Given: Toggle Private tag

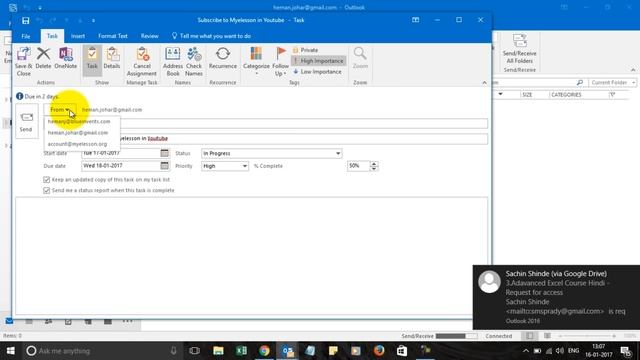Looking at the screenshot, I should coord(305,50).
